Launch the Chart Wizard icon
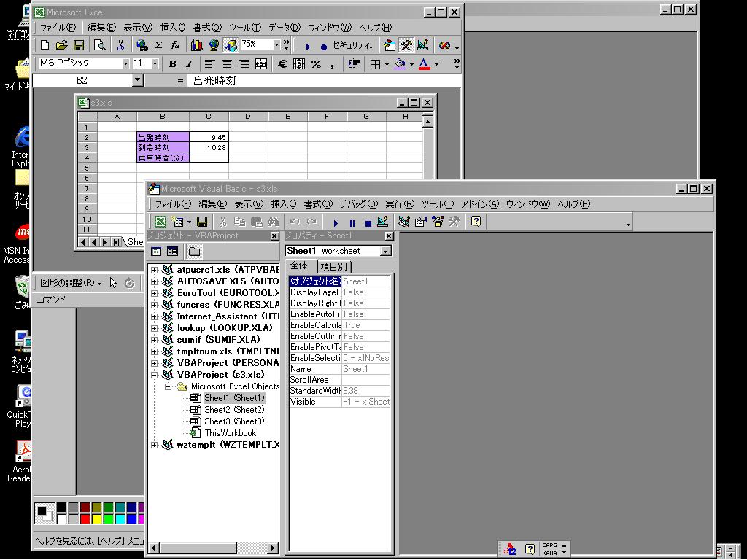 pos(196,45)
